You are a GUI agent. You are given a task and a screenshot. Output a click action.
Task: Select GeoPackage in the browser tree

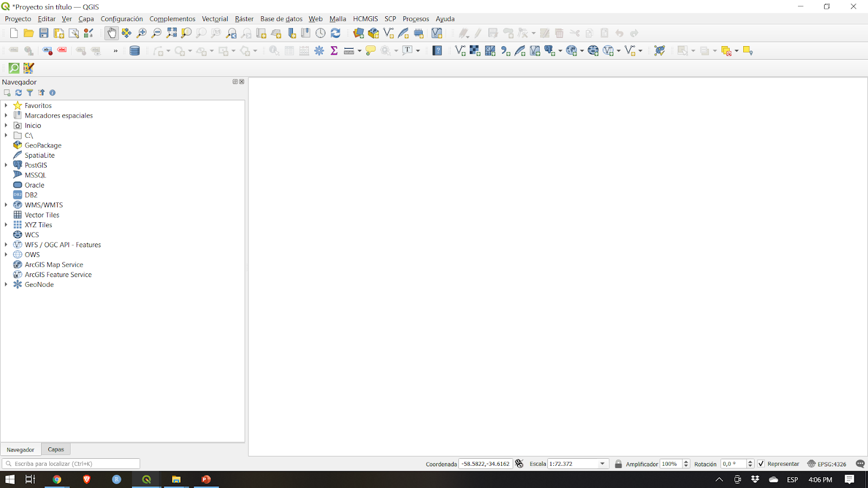43,145
